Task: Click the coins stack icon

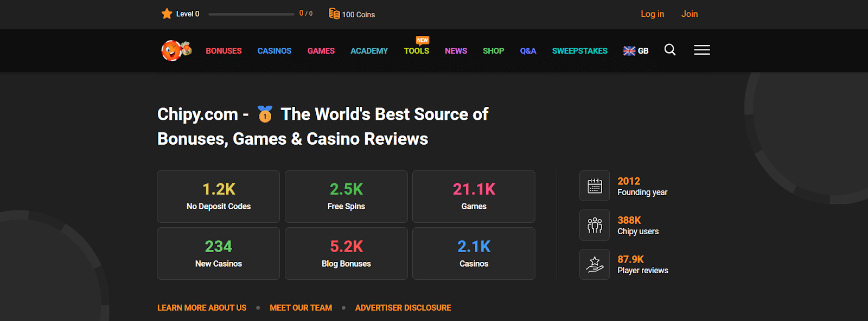Action: (x=334, y=14)
